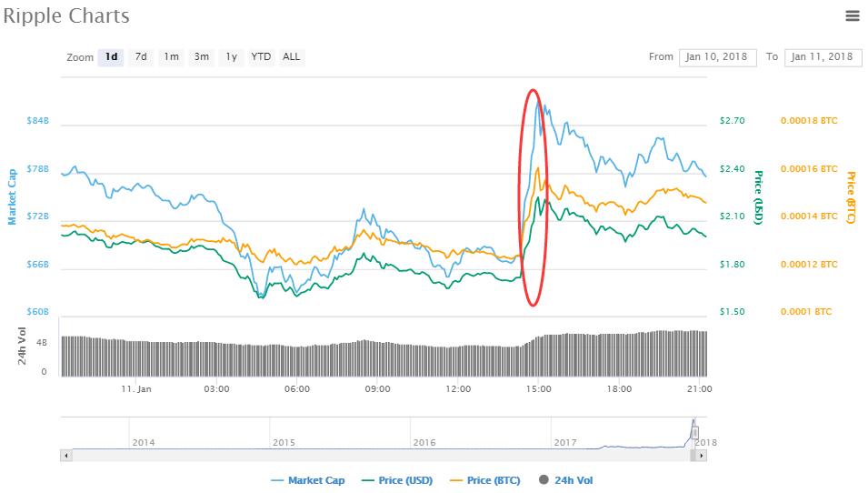The width and height of the screenshot is (868, 493).
Task: Click the navigator right scroll arrow
Action: tap(702, 456)
